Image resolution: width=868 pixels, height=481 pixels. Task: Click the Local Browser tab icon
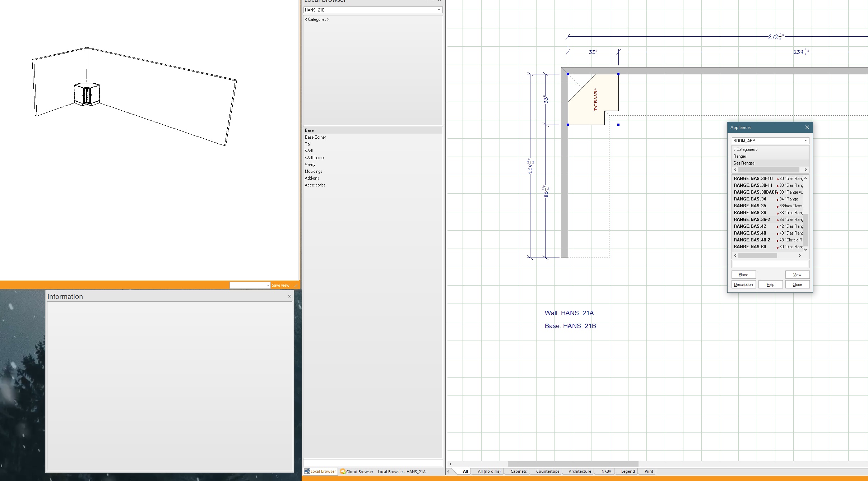click(307, 471)
